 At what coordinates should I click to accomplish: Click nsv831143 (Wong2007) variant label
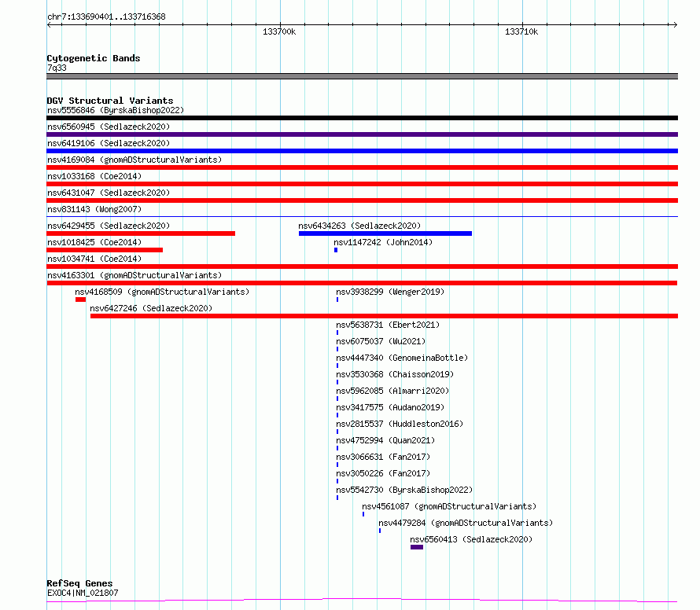(x=94, y=209)
